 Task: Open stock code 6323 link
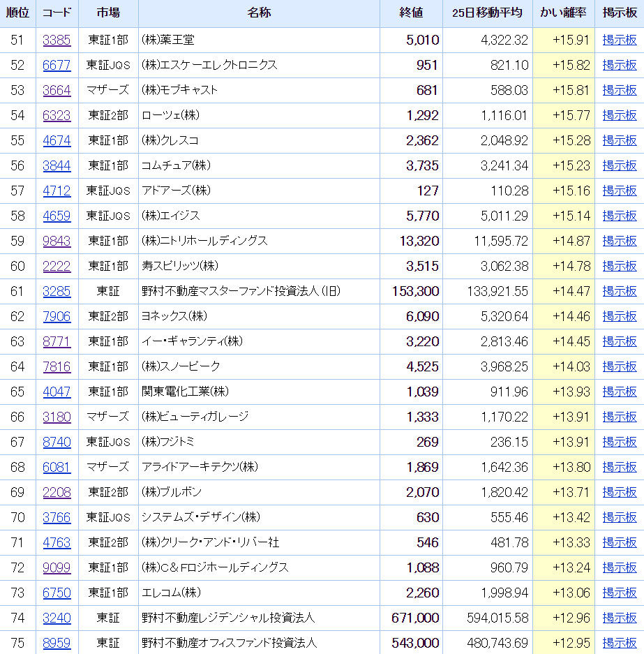(x=57, y=116)
